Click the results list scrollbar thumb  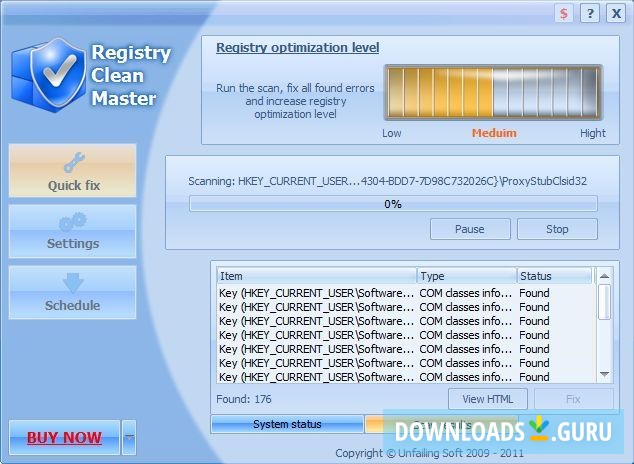pos(604,302)
